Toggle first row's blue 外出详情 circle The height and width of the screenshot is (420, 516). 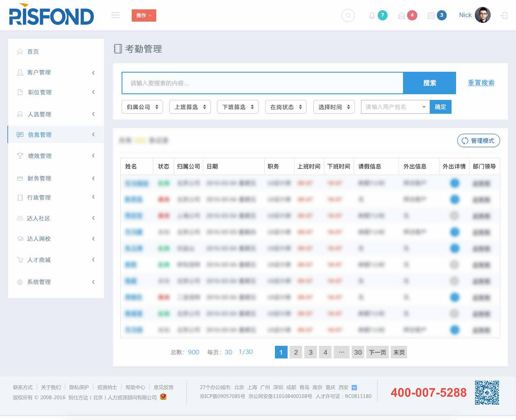pyautogui.click(x=454, y=183)
